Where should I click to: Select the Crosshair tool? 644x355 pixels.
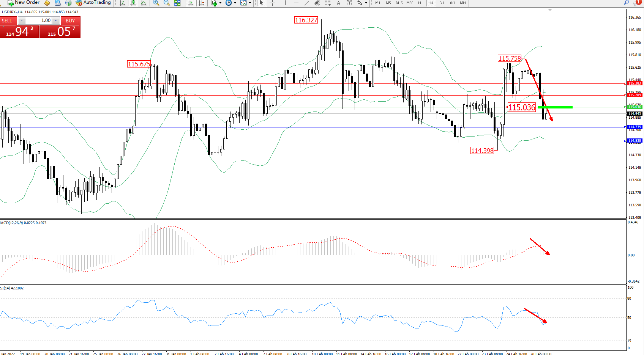(x=272, y=3)
